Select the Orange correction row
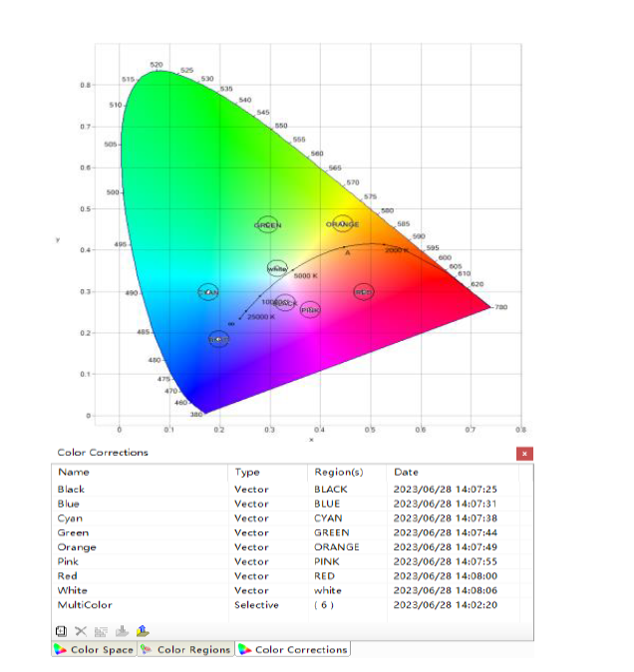This screenshot has height=672, width=634. (293, 546)
